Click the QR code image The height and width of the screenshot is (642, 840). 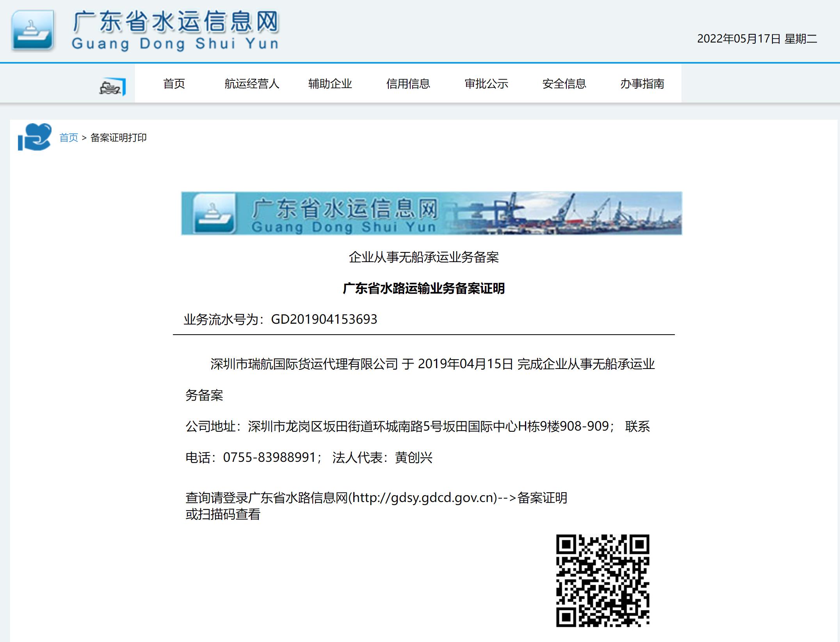[x=602, y=581]
